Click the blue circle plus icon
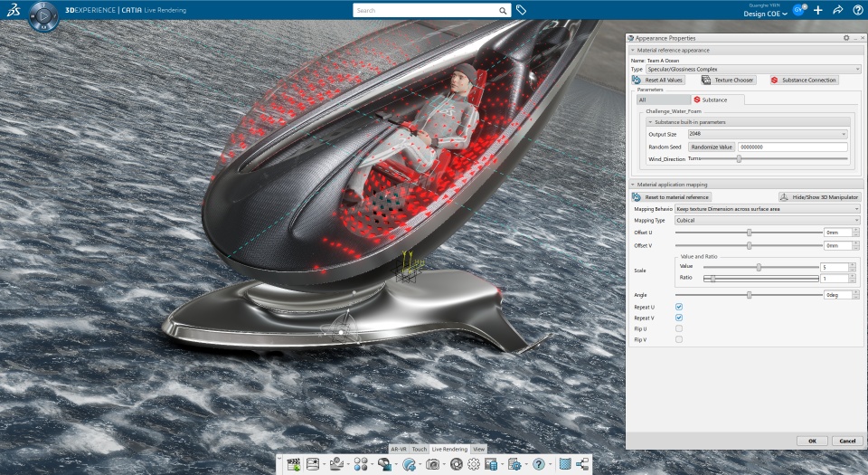This screenshot has height=475, width=868. coord(409,464)
